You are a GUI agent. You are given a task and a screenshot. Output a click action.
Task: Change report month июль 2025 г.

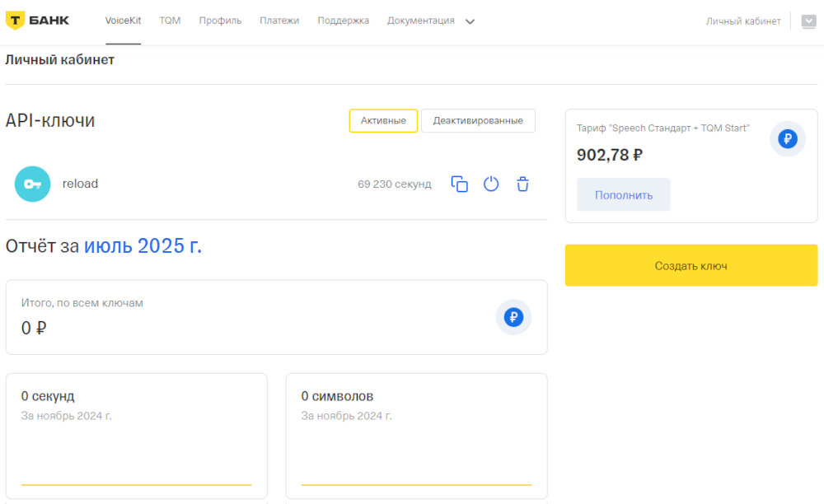143,245
